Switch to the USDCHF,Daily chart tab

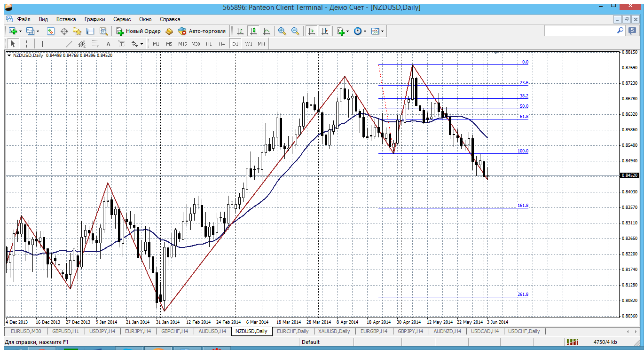click(x=524, y=331)
